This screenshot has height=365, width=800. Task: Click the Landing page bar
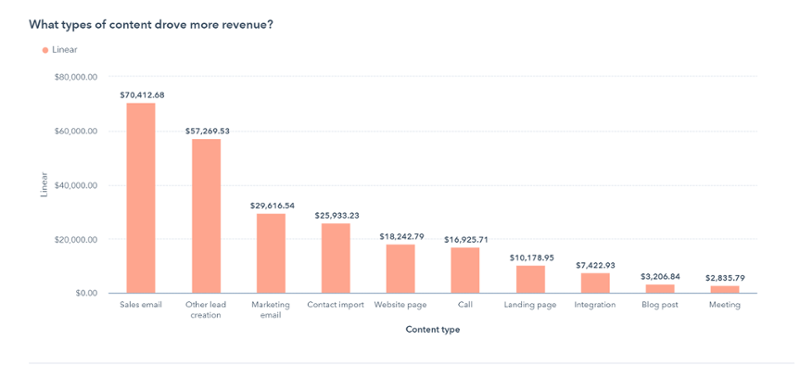pyautogui.click(x=531, y=279)
